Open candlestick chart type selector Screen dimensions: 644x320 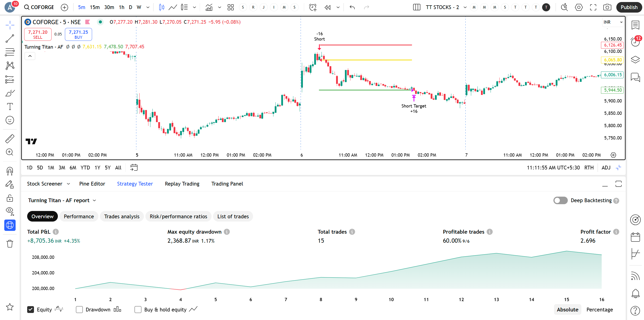click(162, 7)
